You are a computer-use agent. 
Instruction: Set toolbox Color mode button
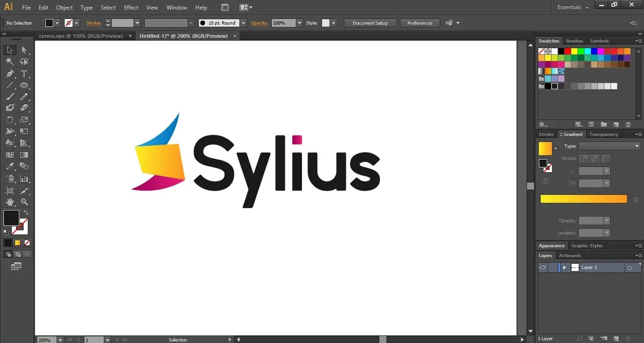click(x=8, y=242)
